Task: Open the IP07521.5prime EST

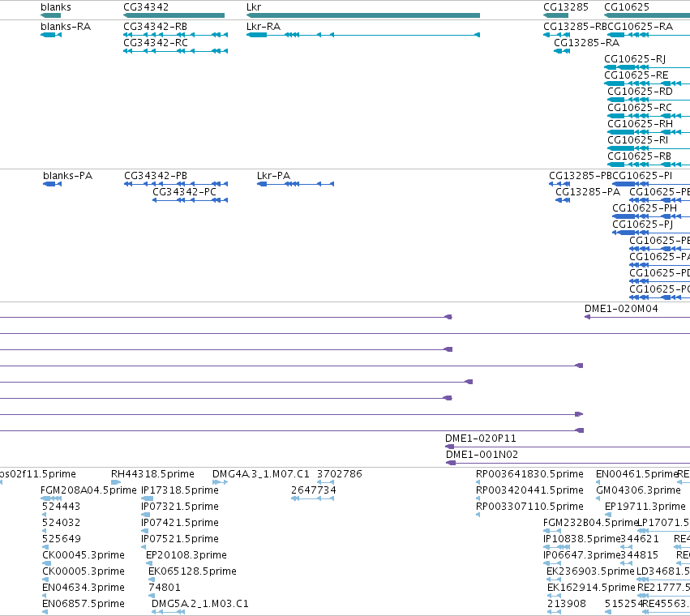Action: 144,547
